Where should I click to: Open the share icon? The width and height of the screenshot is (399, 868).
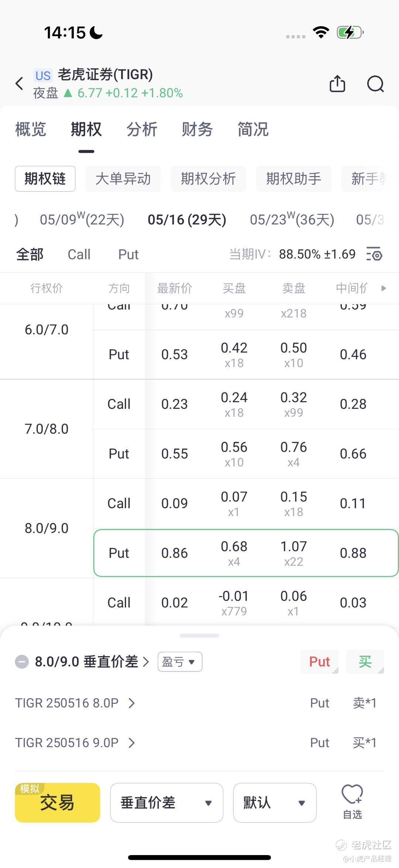point(337,83)
